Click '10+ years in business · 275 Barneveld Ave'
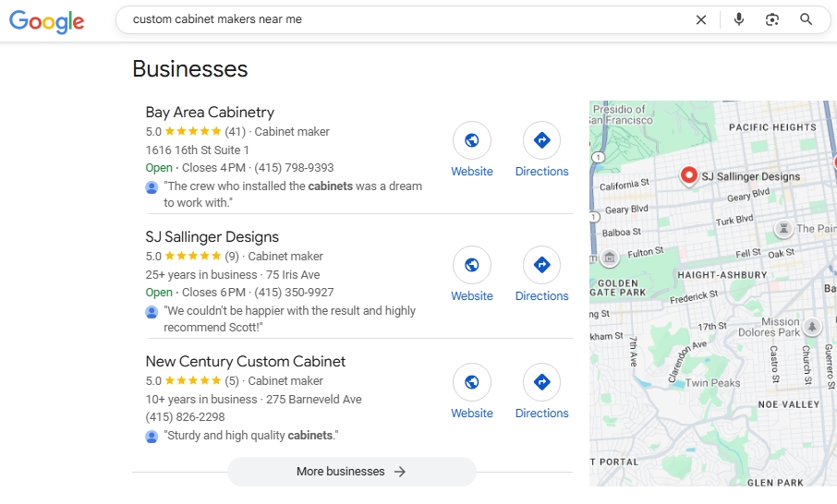This screenshot has height=504, width=837. click(253, 399)
